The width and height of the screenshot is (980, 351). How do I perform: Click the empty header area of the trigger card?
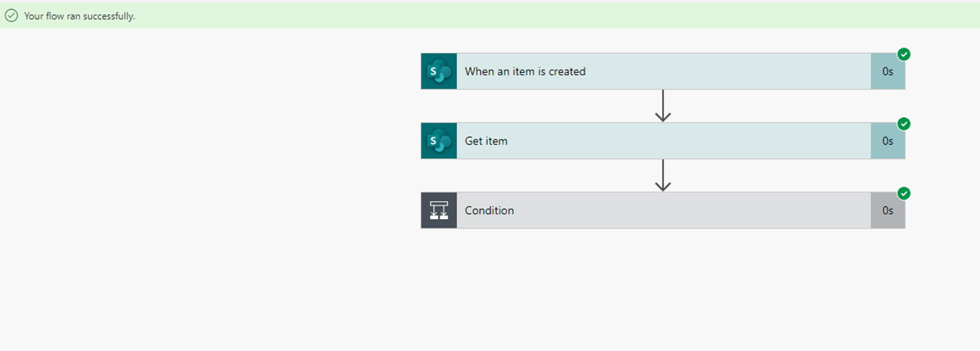click(726, 71)
